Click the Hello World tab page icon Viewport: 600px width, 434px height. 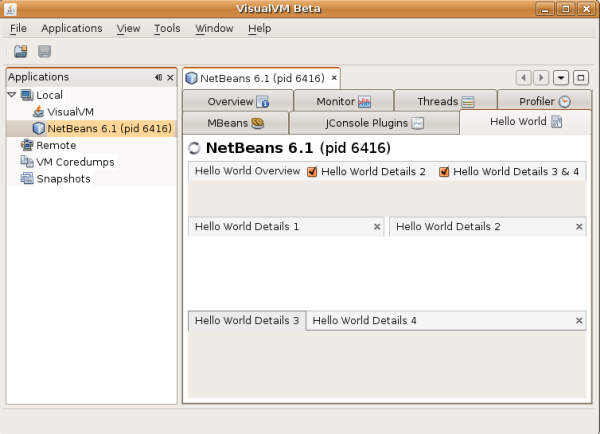point(556,122)
